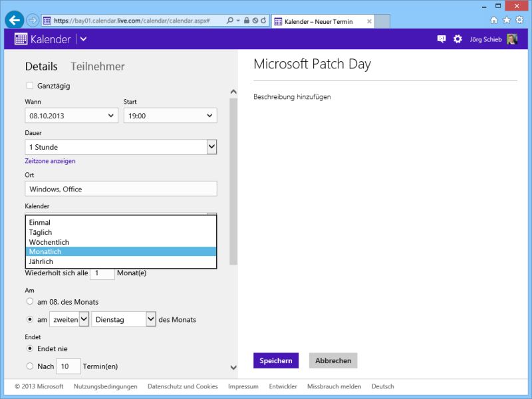Screen dimensions: 532x399
Task: Select the am 08. des Monats radio button
Action: point(30,301)
